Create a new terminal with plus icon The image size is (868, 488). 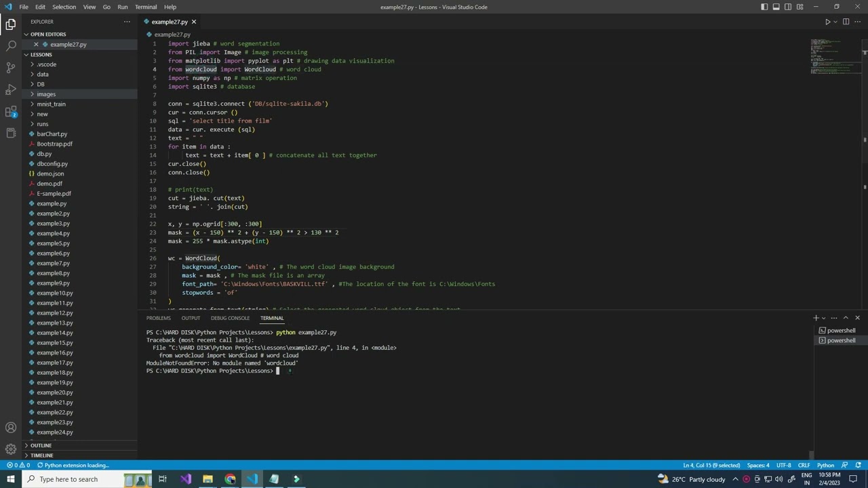click(x=816, y=318)
